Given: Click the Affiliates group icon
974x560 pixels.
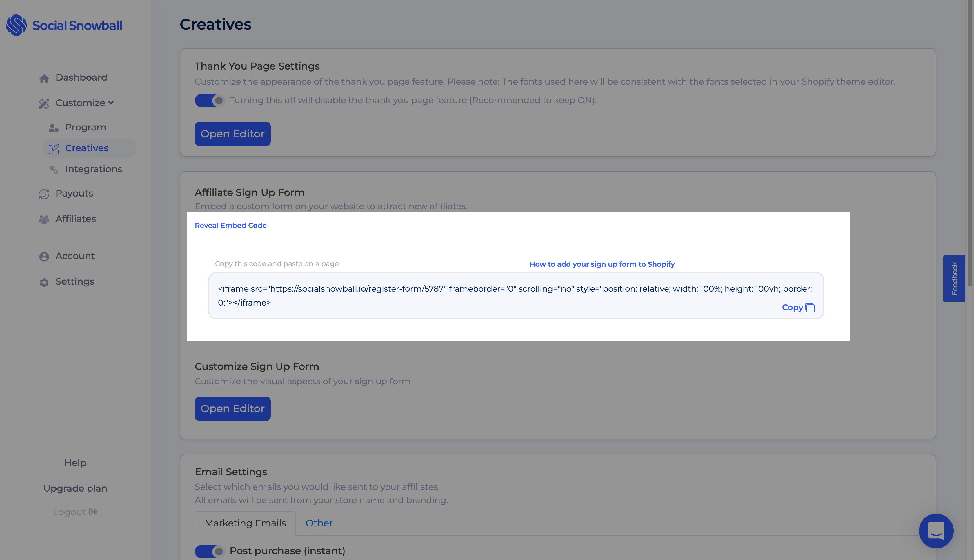Looking at the screenshot, I should click(x=44, y=219).
